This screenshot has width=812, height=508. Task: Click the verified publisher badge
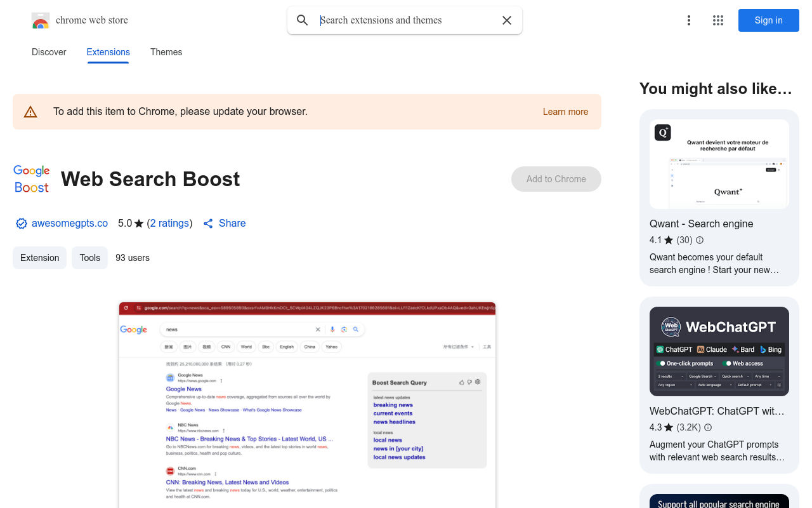[21, 224]
